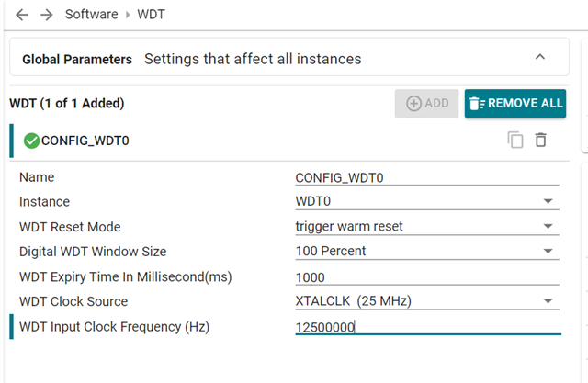
Task: Open the Instance WDT0 dropdown
Action: [x=427, y=201]
